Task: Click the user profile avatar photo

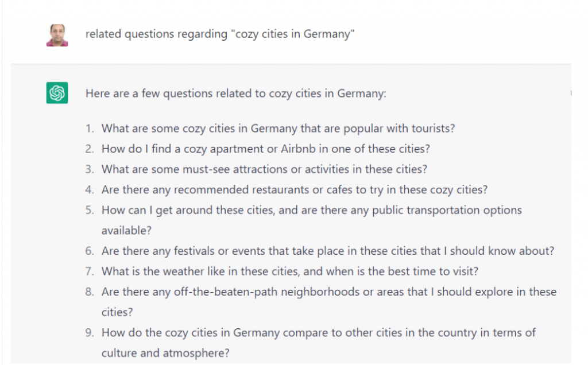Action: (57, 35)
